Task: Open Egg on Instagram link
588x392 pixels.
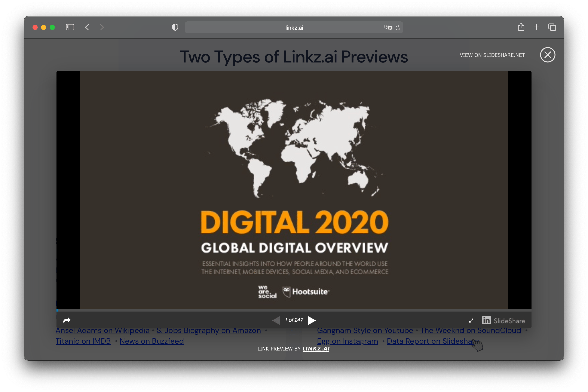Action: (x=347, y=341)
